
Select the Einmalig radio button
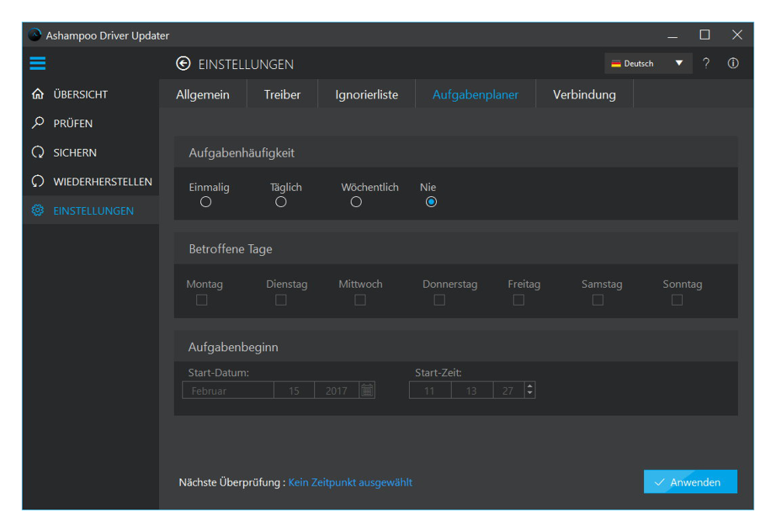tap(206, 202)
